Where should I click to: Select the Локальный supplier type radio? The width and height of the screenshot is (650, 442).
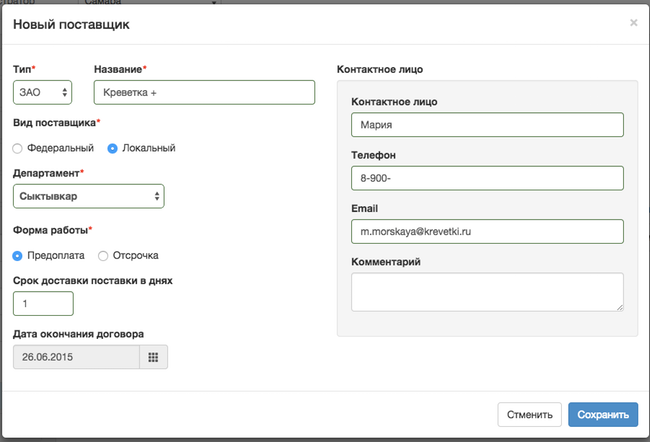pyautogui.click(x=112, y=148)
